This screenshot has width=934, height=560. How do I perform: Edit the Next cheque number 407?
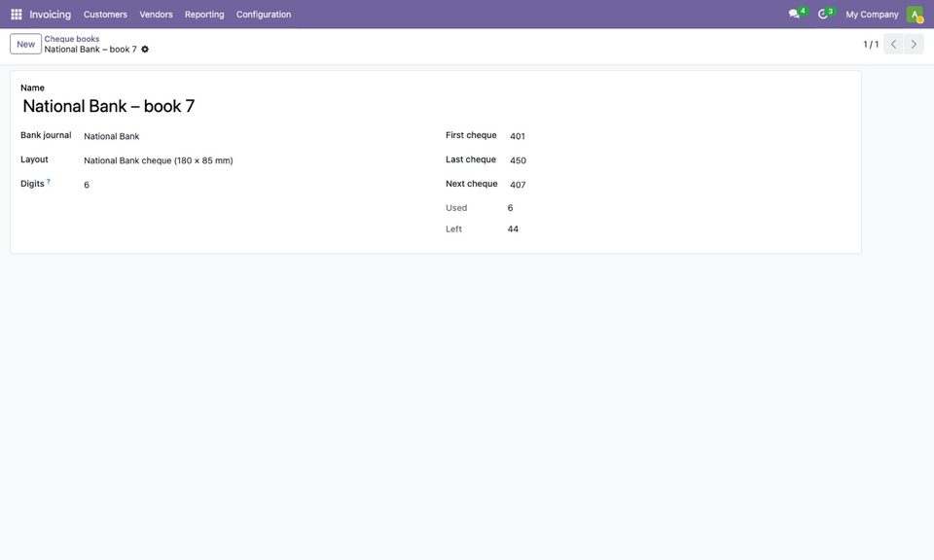(679, 185)
